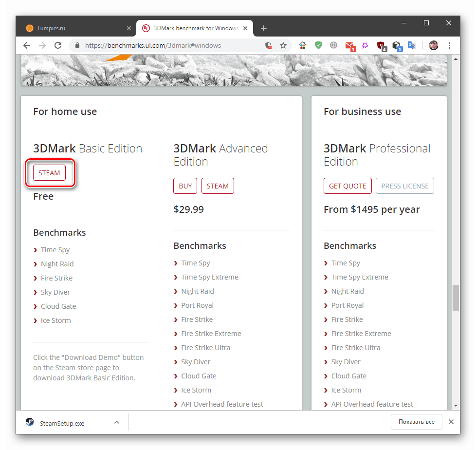This screenshot has height=450, width=476.
Task: Click Night Raid in Professional Edition list
Action: point(348,291)
